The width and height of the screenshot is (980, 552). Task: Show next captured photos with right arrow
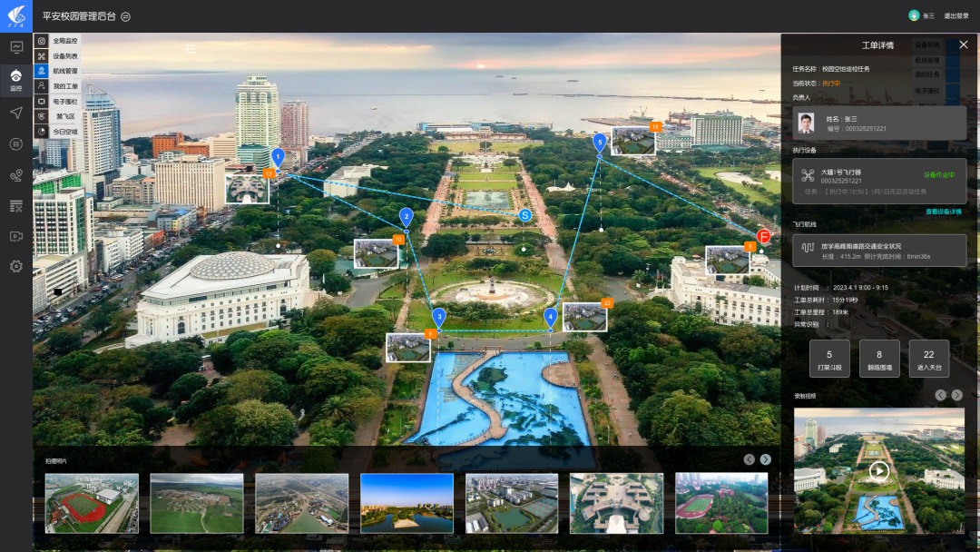coord(766,459)
